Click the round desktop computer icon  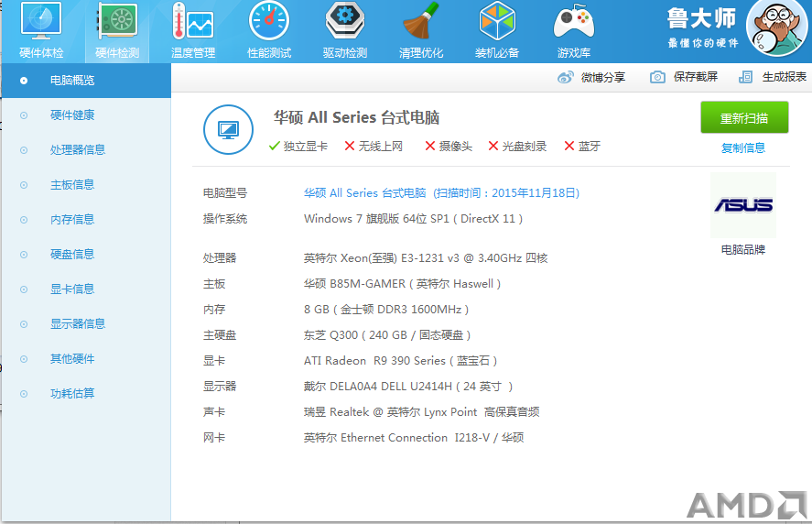[228, 129]
